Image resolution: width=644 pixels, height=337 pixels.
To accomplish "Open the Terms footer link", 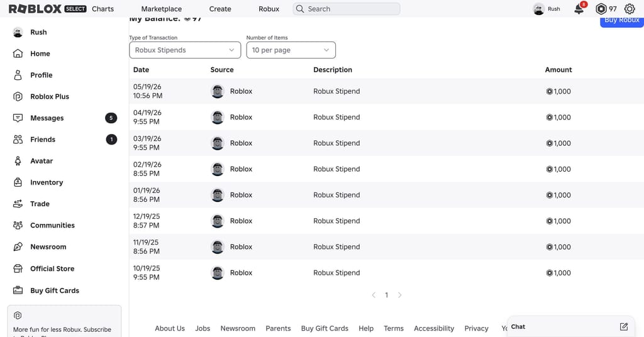I will [x=394, y=328].
